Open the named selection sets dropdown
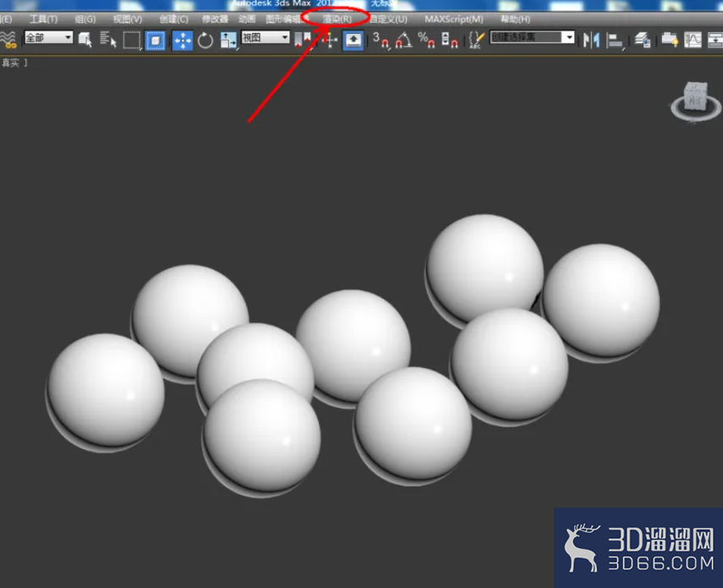The height and width of the screenshot is (588, 723). (x=532, y=37)
